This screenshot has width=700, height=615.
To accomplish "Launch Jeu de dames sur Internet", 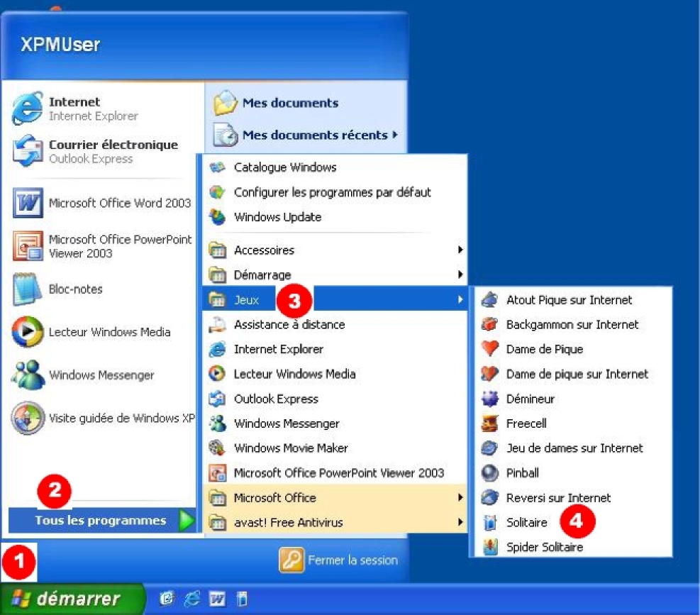I will pyautogui.click(x=573, y=448).
